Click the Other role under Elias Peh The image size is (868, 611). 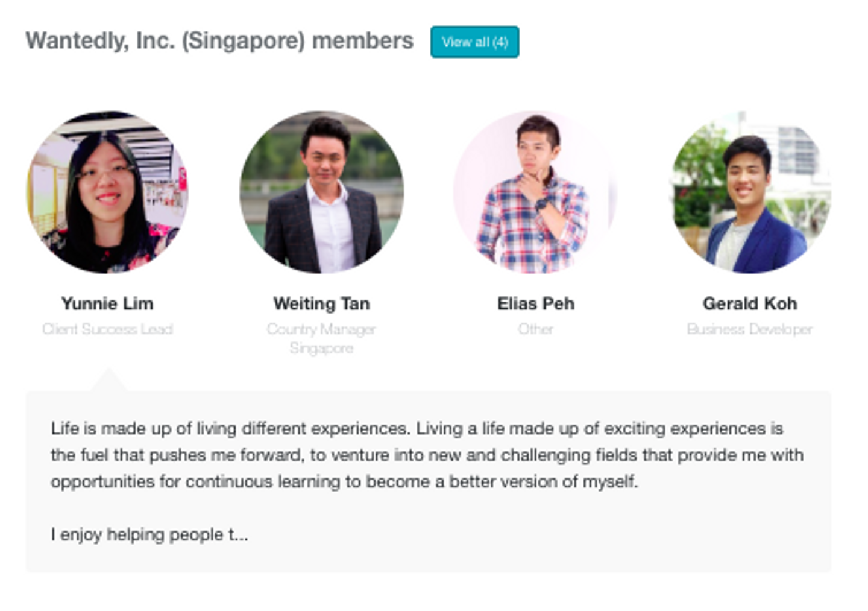point(535,329)
